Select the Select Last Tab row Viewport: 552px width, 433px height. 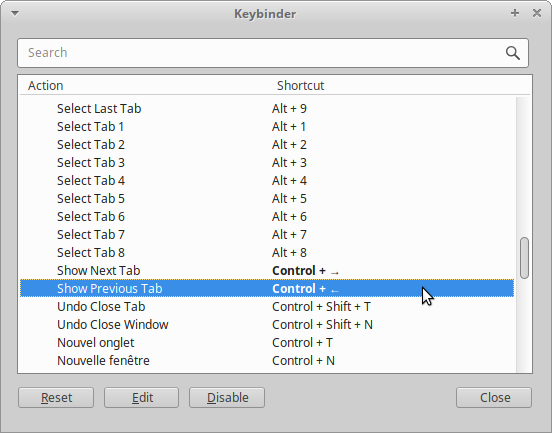pyautogui.click(x=267, y=109)
